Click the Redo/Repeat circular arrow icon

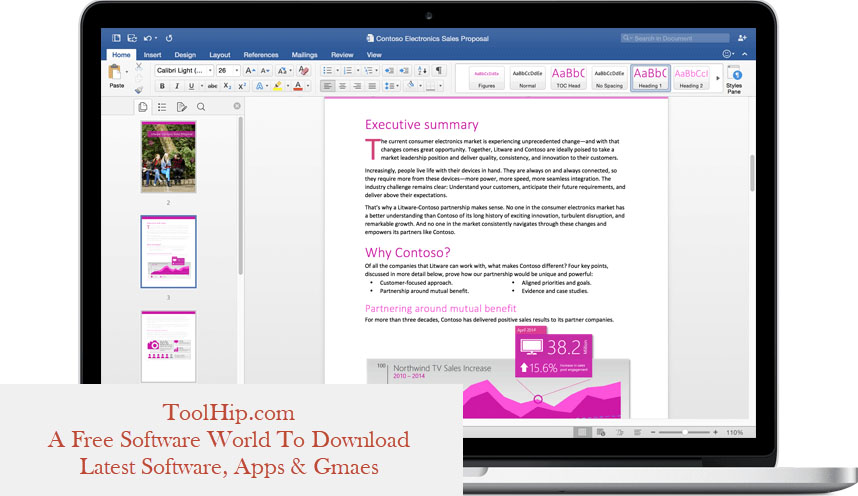(x=169, y=38)
